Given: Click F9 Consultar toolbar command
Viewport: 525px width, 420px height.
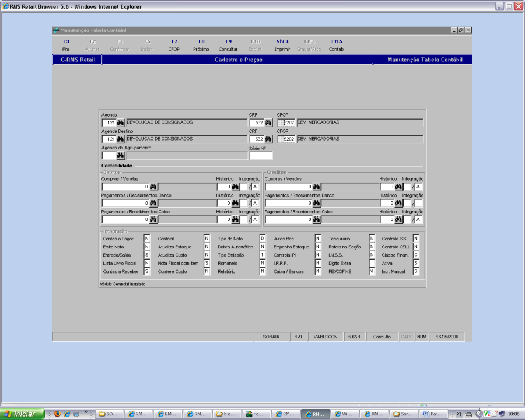Looking at the screenshot, I should click(228, 45).
